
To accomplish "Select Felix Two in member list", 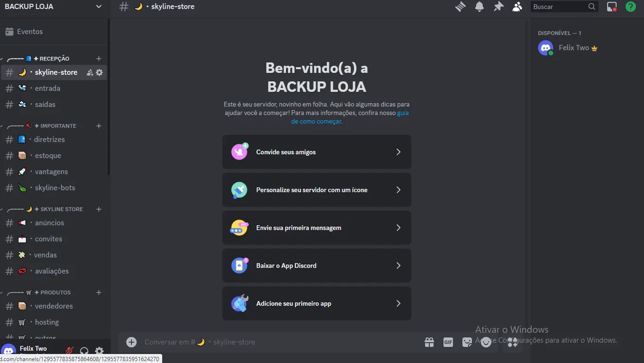I will 584,48.
